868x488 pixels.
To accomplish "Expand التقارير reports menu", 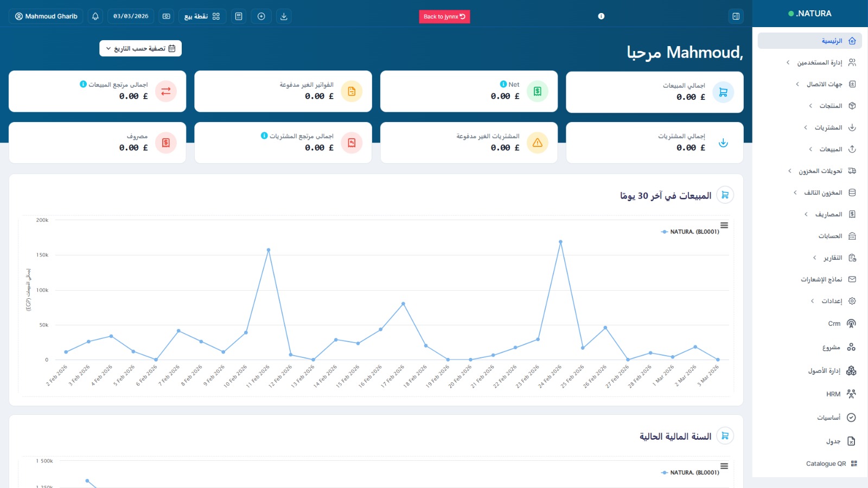I will click(x=809, y=258).
